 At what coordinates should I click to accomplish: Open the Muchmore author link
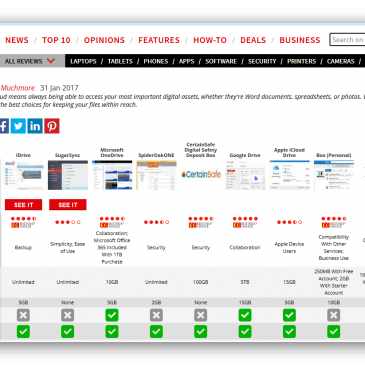pyautogui.click(x=17, y=88)
